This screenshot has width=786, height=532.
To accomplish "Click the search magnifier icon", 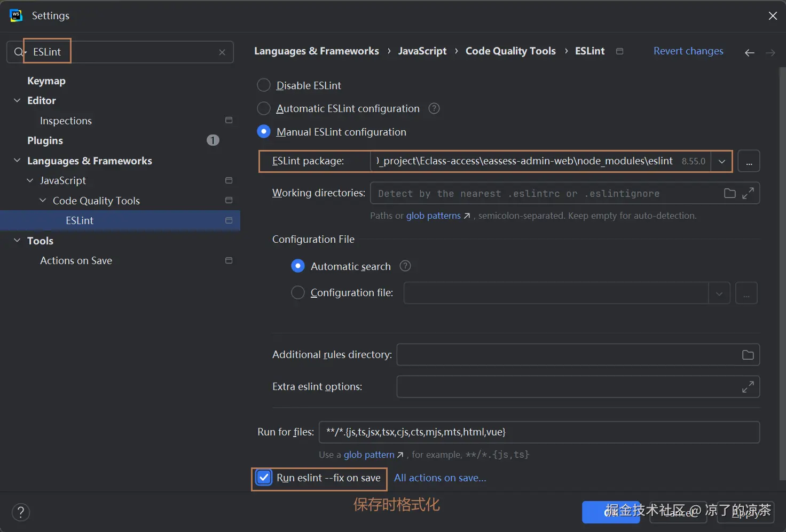I will (19, 52).
